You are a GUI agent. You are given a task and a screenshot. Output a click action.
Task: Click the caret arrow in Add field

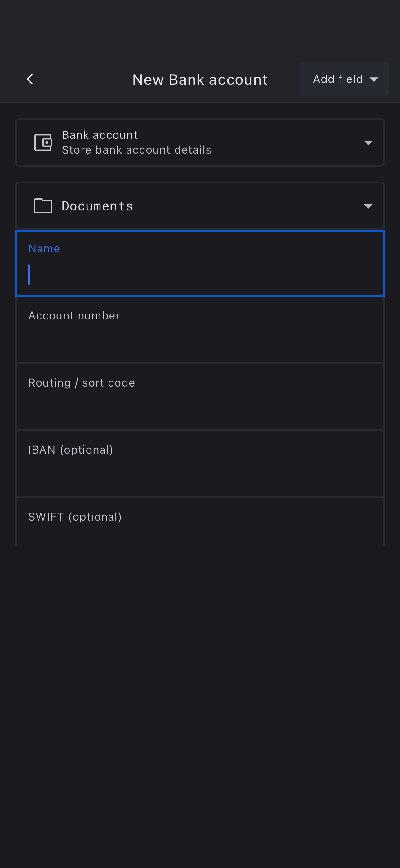tap(374, 79)
